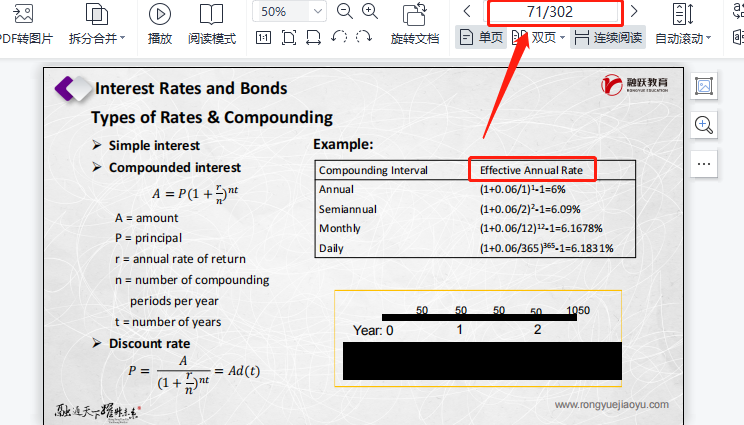Expand the auto scroll dropdown
744x425 pixels.
coord(709,39)
